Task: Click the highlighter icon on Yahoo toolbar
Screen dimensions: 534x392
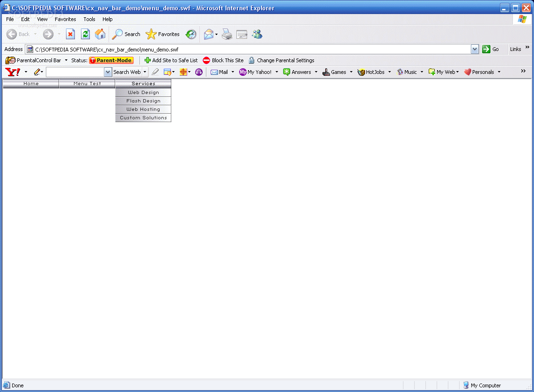Action: click(155, 72)
